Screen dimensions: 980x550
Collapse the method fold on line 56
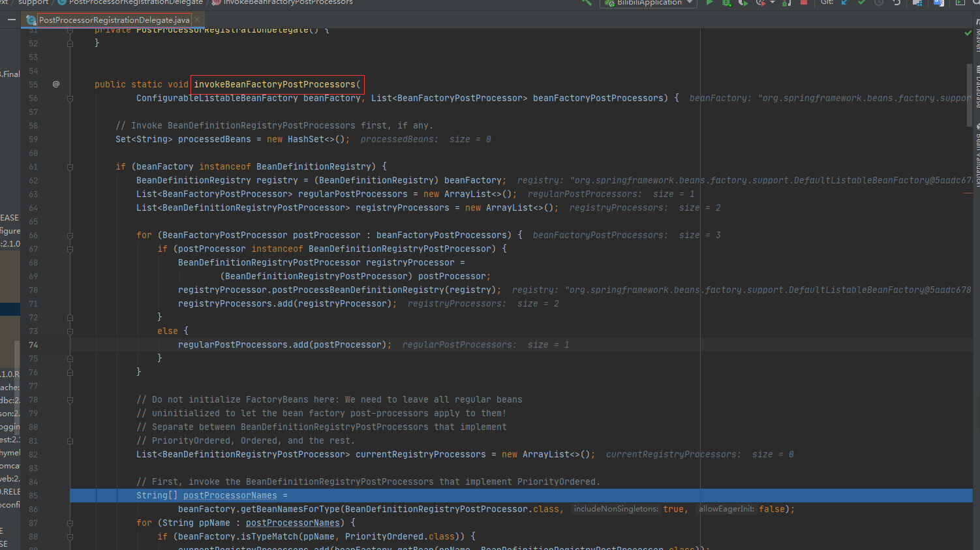point(70,99)
